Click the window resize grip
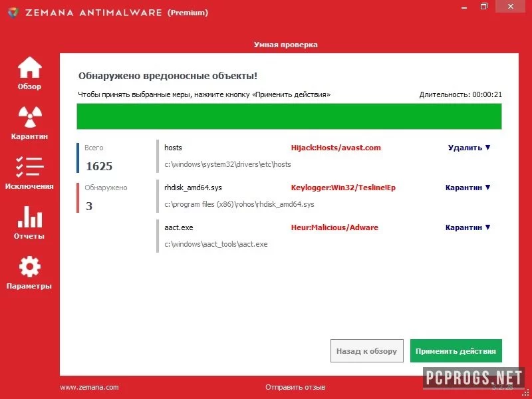 [525, 393]
